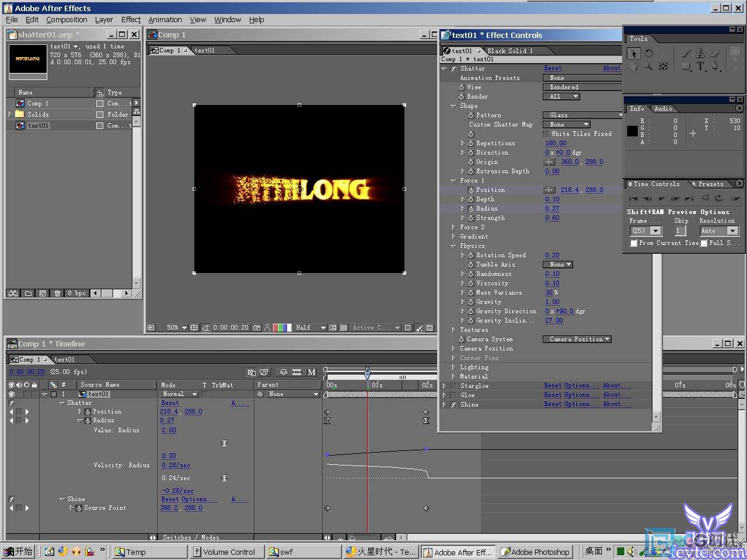Click the Origin point picker crosshair
Image resolution: width=747 pixels, height=560 pixels.
click(549, 162)
